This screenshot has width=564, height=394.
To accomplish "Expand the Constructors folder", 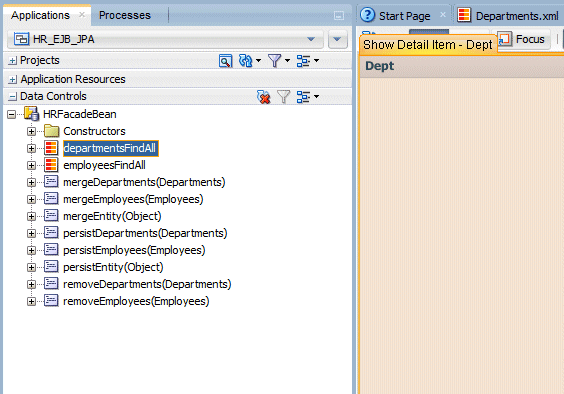I will click(31, 131).
